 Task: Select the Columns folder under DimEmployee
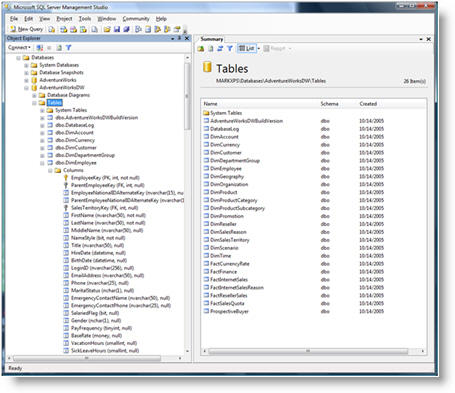73,170
